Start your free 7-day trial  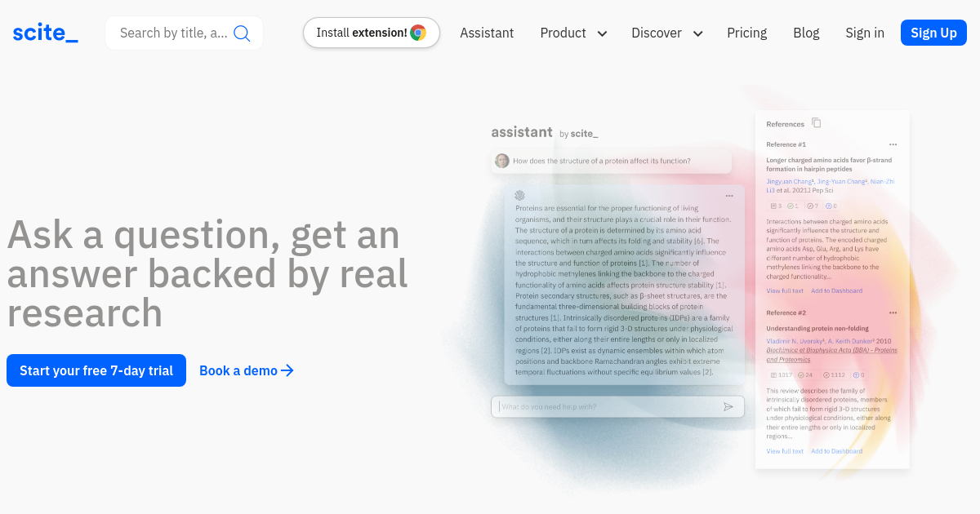96,370
